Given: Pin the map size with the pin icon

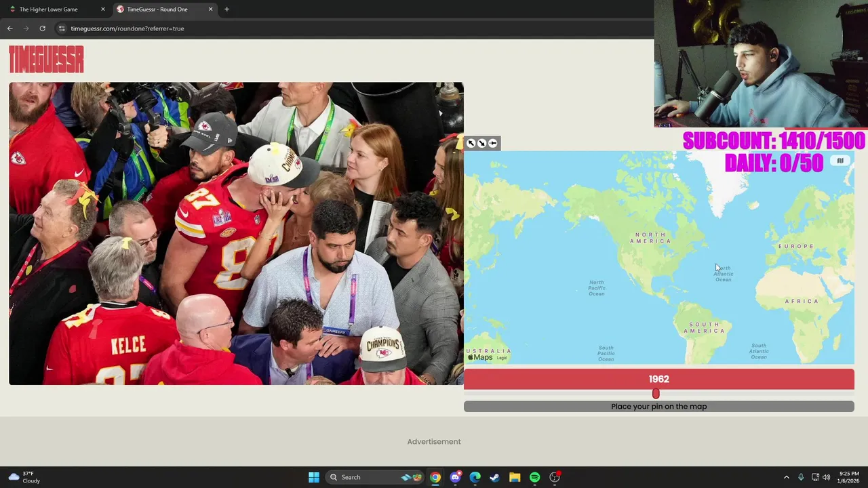Looking at the screenshot, I should pos(493,143).
